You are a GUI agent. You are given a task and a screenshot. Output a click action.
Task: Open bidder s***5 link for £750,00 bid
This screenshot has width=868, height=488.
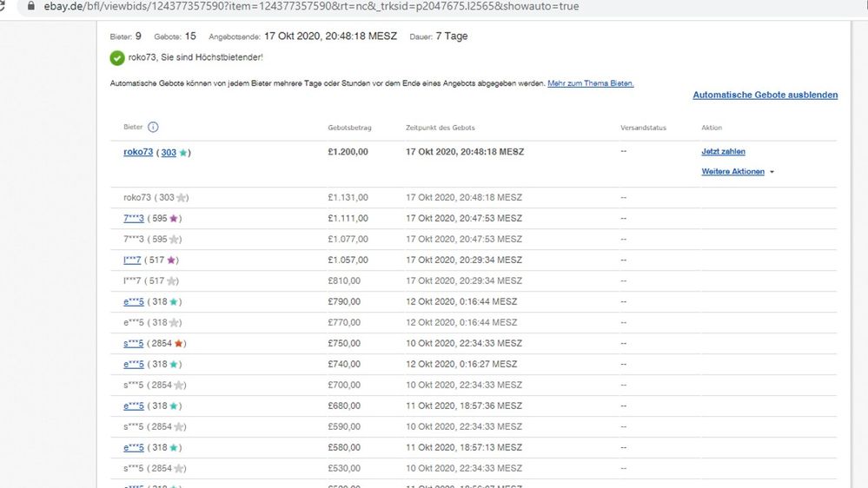(134, 344)
